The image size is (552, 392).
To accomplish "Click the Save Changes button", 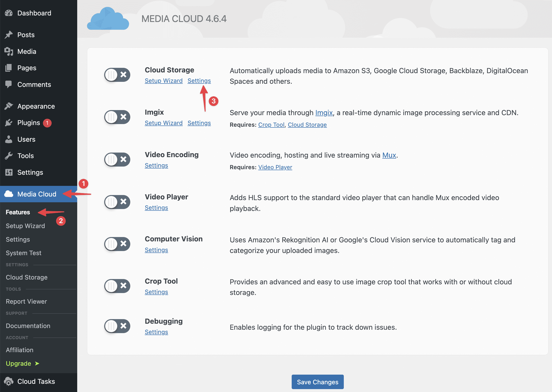I will point(317,382).
